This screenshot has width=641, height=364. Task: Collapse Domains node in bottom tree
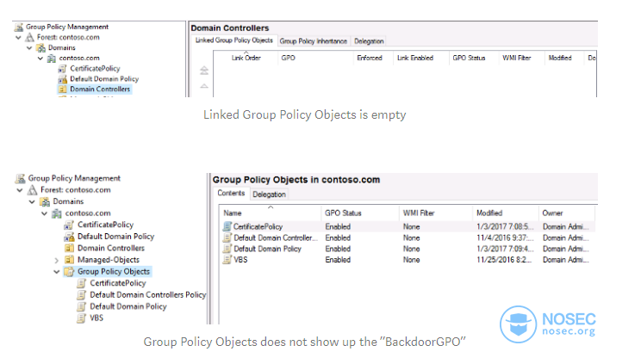pos(32,202)
